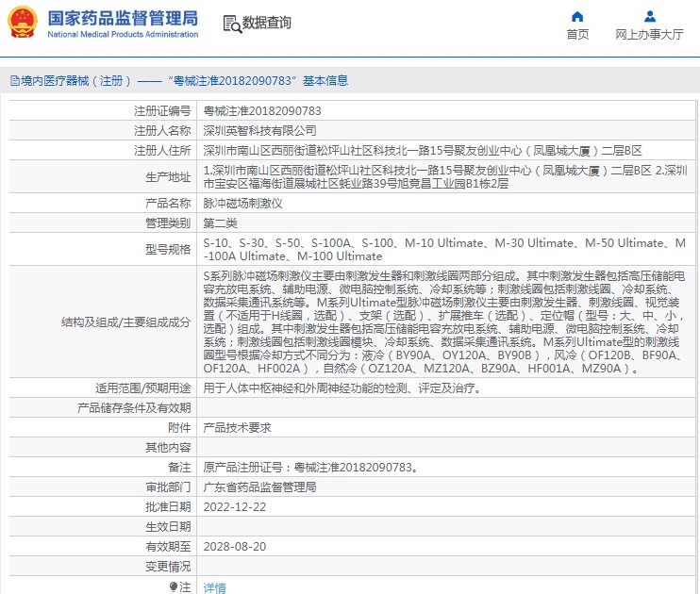The width and height of the screenshot is (700, 594).
Task: Open 网上办事大厅 text link
Action: pyautogui.click(x=649, y=34)
